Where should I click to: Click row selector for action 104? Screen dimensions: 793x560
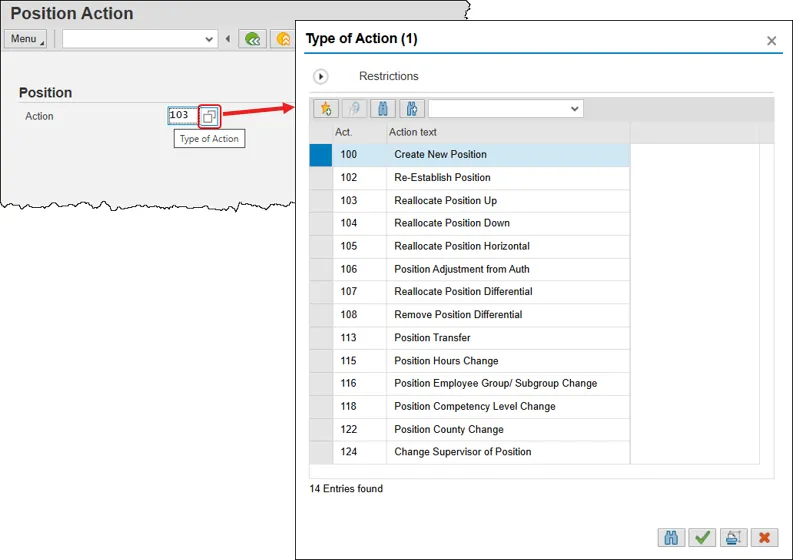[x=321, y=224]
